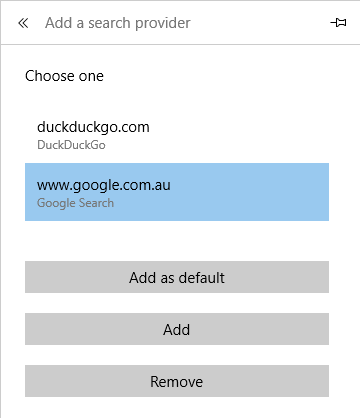Click the www.google.com.au URL text

104,186
